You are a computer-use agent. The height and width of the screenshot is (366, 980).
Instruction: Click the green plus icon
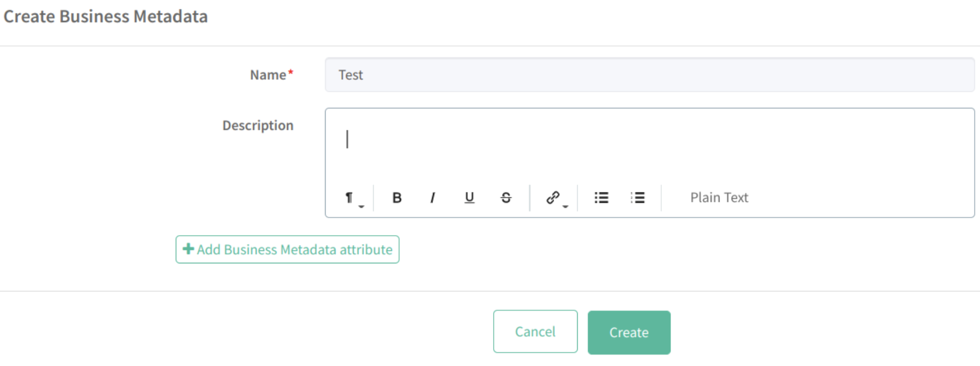click(x=188, y=249)
